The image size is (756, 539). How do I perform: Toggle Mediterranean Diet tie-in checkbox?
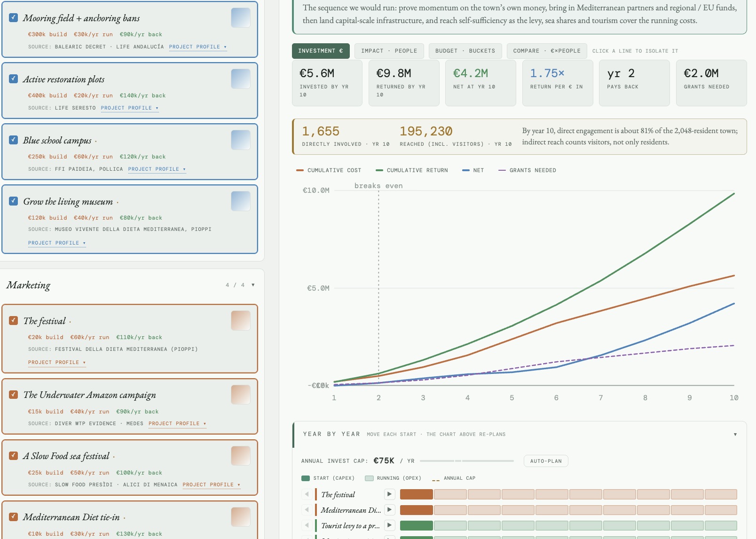[14, 517]
